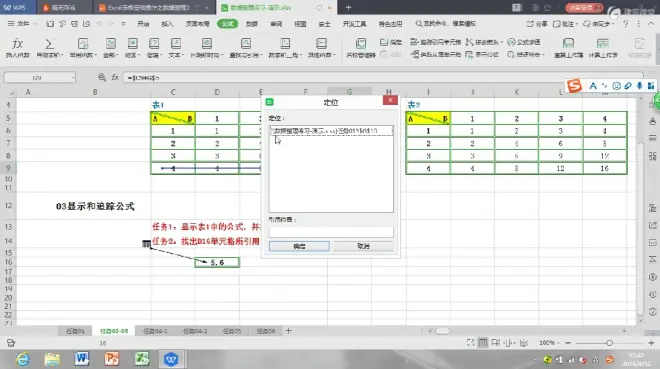Click Trace Dependents in the ribbon

tap(436, 55)
